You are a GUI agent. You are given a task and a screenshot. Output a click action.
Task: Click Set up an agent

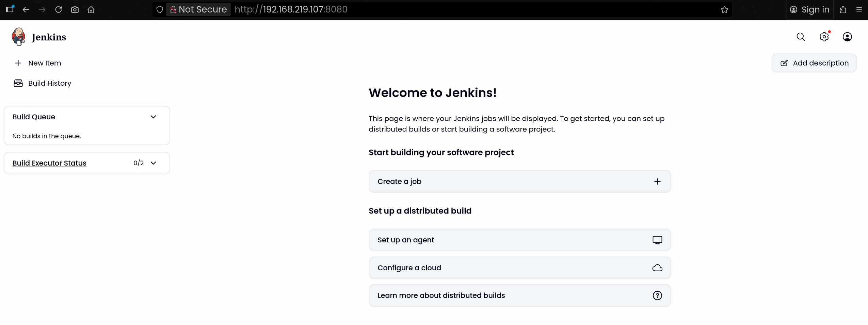pyautogui.click(x=520, y=240)
